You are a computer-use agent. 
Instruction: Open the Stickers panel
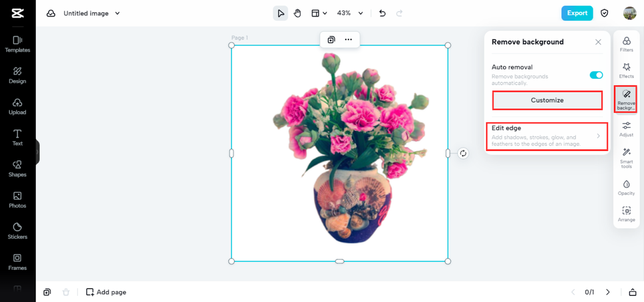click(18, 231)
